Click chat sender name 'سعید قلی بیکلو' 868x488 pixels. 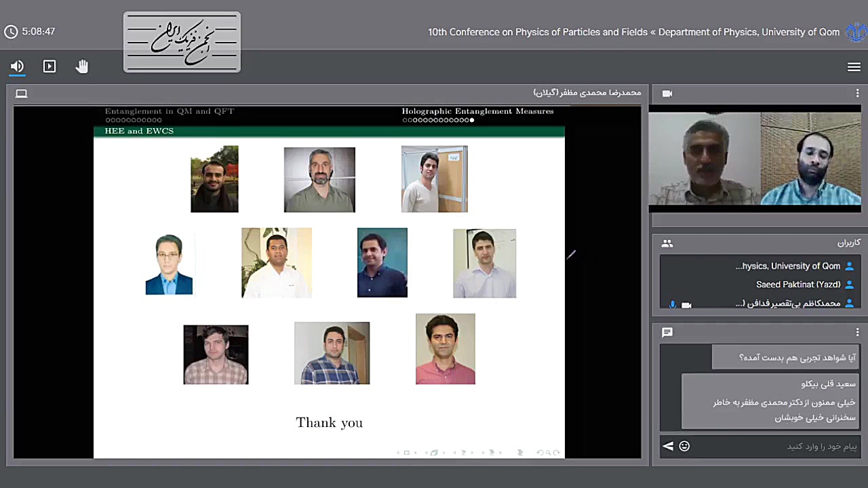[x=828, y=384]
